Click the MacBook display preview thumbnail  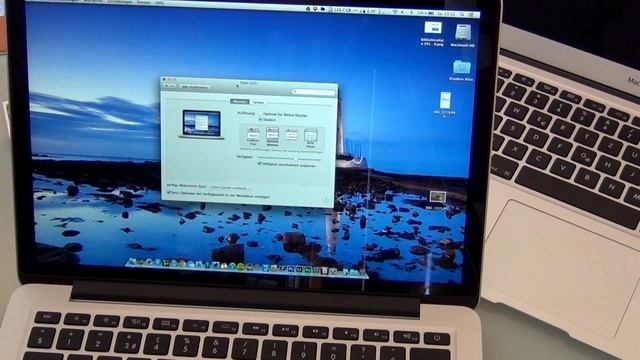202,124
